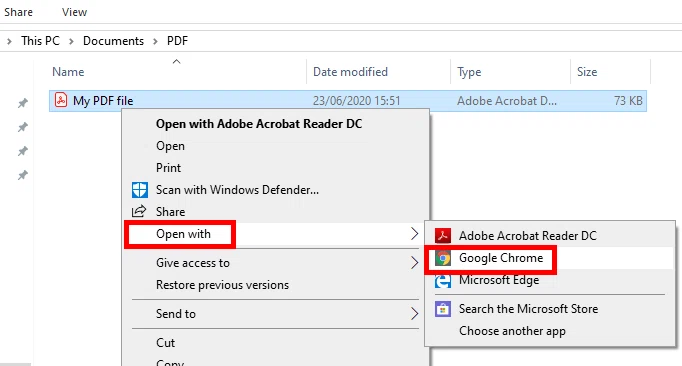Screen dimensions: 682x366
Task: Choose Print from the context menu
Action: click(168, 168)
